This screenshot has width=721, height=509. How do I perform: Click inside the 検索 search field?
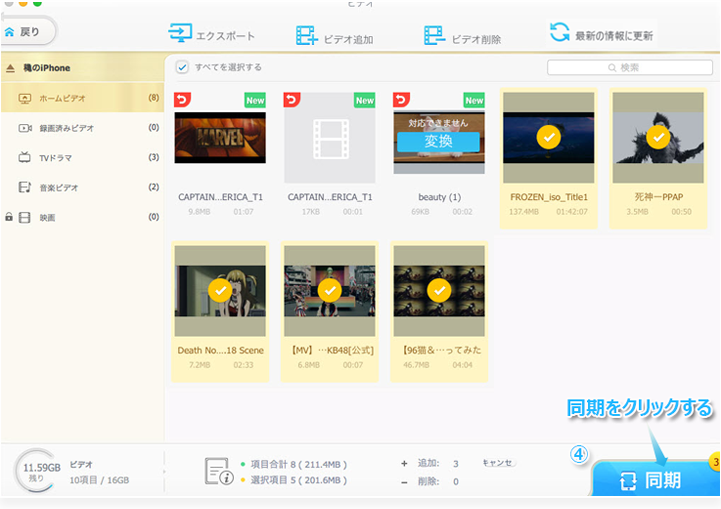pos(629,68)
